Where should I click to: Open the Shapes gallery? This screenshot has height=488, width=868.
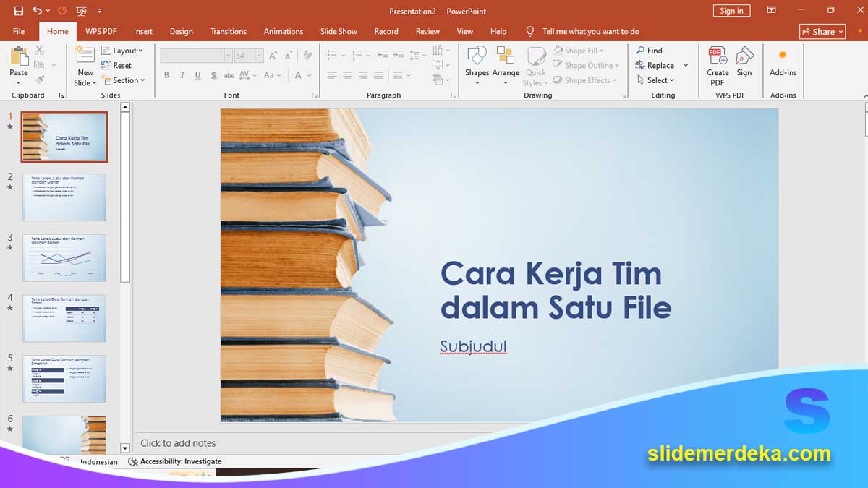[477, 65]
